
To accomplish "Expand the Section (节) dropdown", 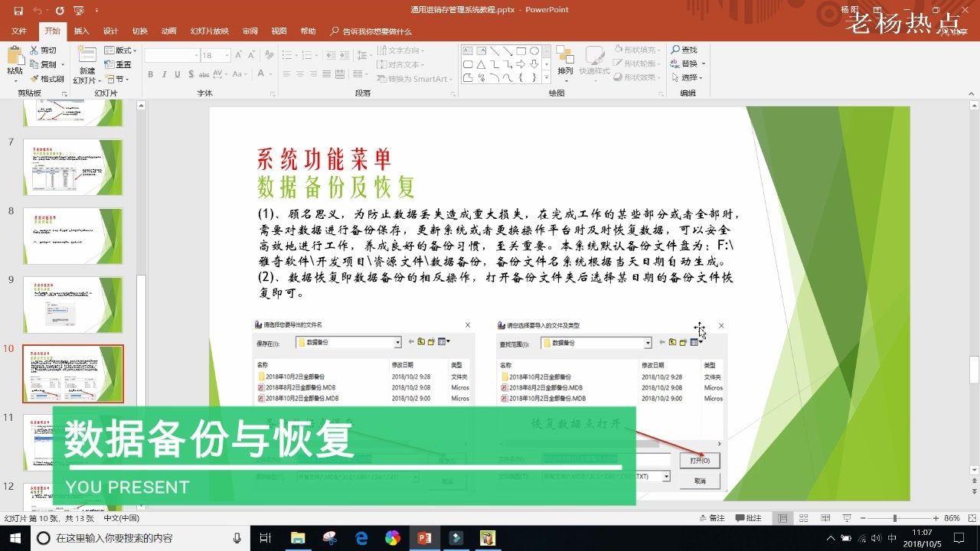I will click(x=116, y=79).
